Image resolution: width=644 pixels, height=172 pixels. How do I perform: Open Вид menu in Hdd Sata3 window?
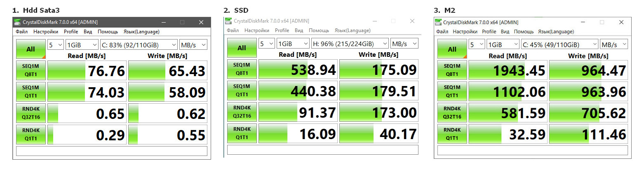88,32
